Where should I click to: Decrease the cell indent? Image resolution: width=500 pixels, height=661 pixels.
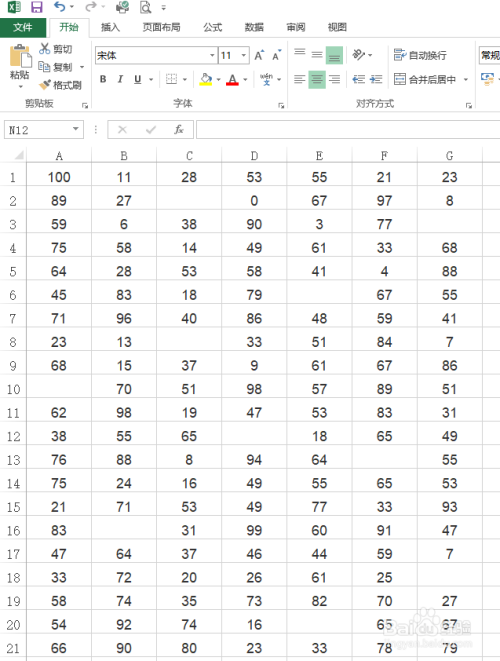[359, 79]
